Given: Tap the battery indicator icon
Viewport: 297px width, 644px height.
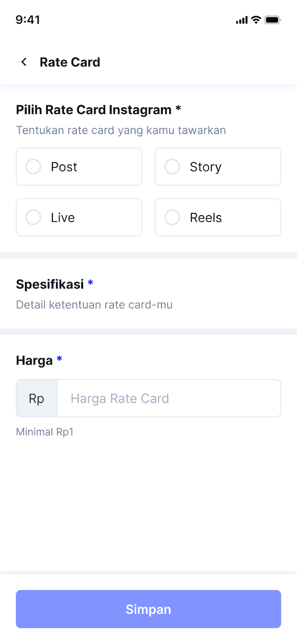Looking at the screenshot, I should point(272,20).
